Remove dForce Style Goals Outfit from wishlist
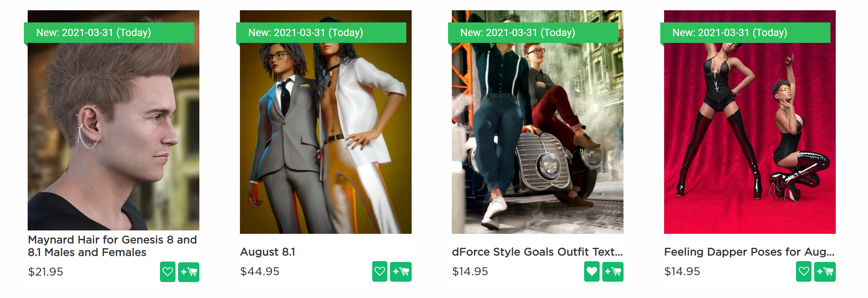 tap(592, 271)
